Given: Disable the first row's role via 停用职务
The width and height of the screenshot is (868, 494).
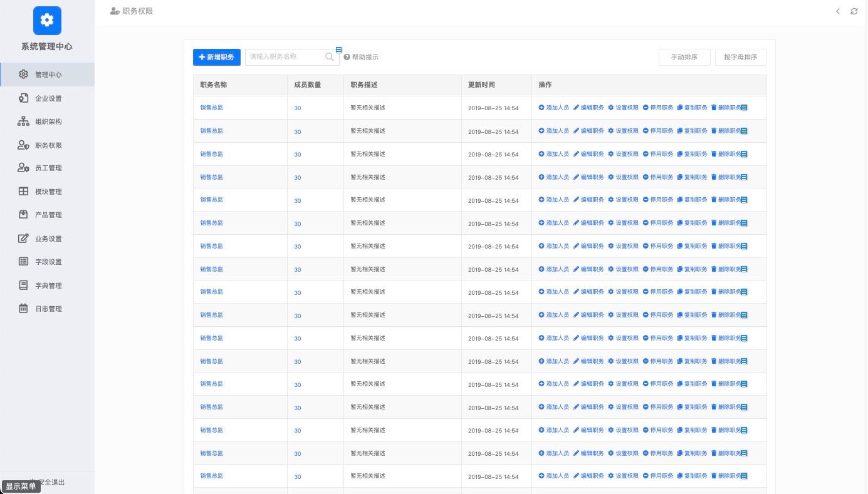Looking at the screenshot, I should coord(658,108).
